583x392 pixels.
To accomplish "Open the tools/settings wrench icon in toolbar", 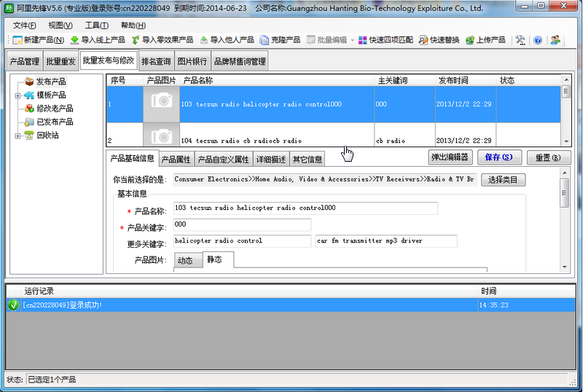I will (x=520, y=40).
